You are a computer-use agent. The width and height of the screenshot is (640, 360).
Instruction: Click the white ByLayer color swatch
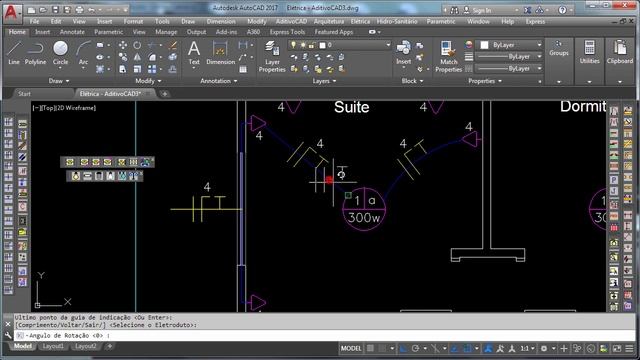484,45
